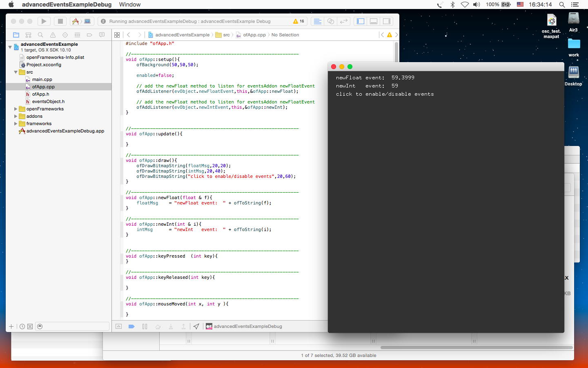Toggle the Debug area visibility
Viewport: 588px width, 368px height.
coord(373,21)
